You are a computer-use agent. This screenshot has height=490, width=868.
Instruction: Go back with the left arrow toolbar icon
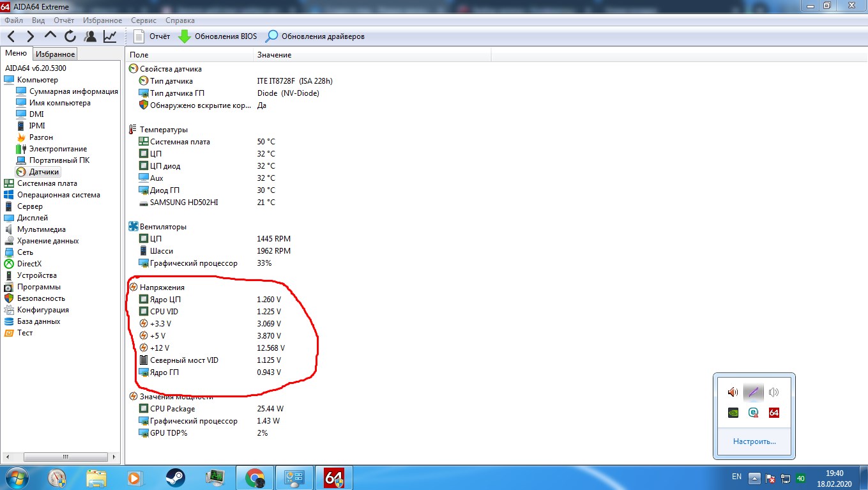pos(11,36)
